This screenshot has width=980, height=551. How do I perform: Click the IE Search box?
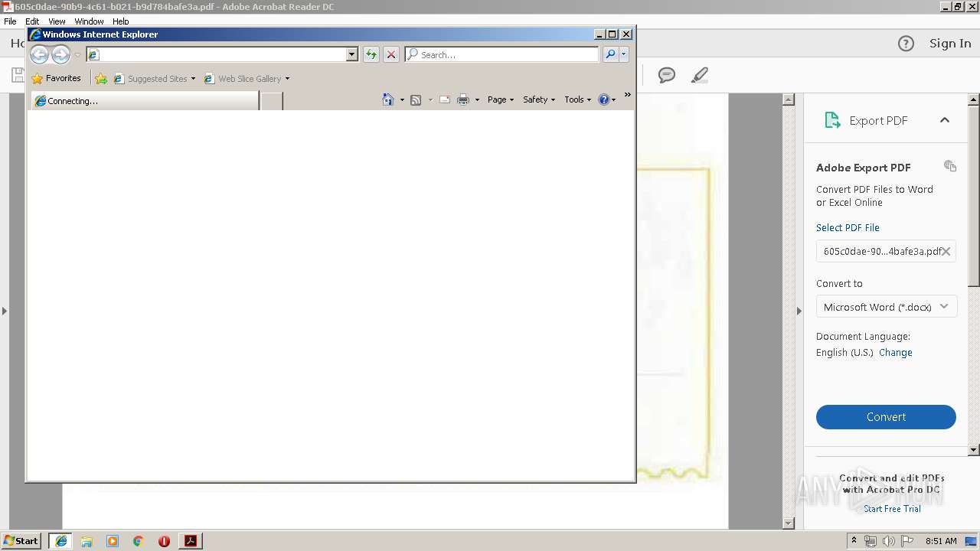502,54
